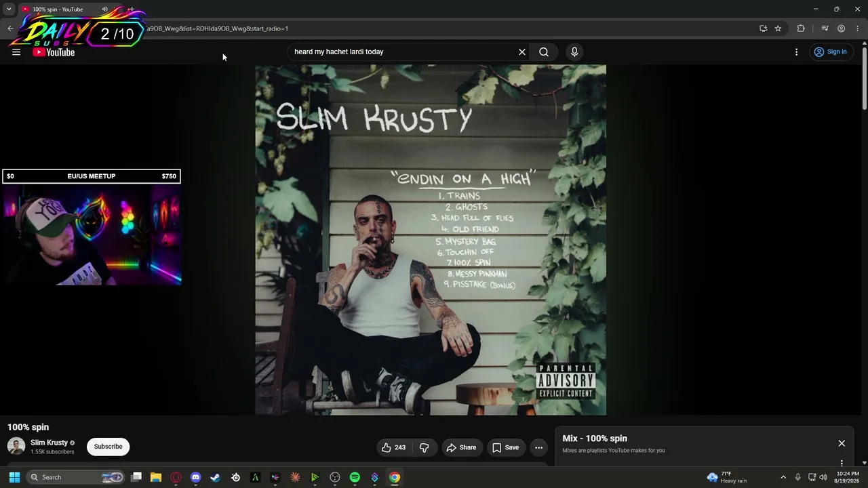Open Task View on the taskbar

tap(136, 477)
